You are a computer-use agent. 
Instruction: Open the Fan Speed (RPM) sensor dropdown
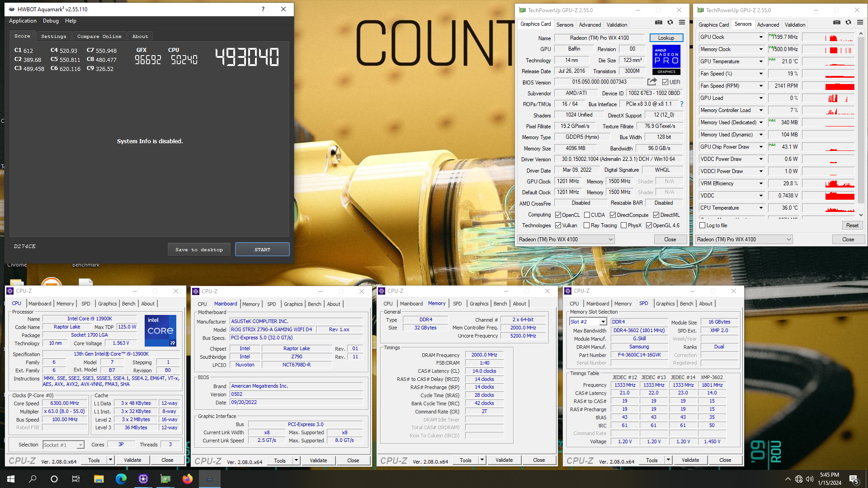click(x=761, y=86)
